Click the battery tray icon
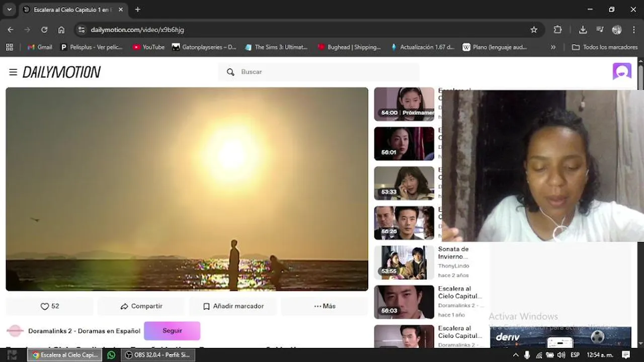Image resolution: width=644 pixels, height=362 pixels. [550, 355]
